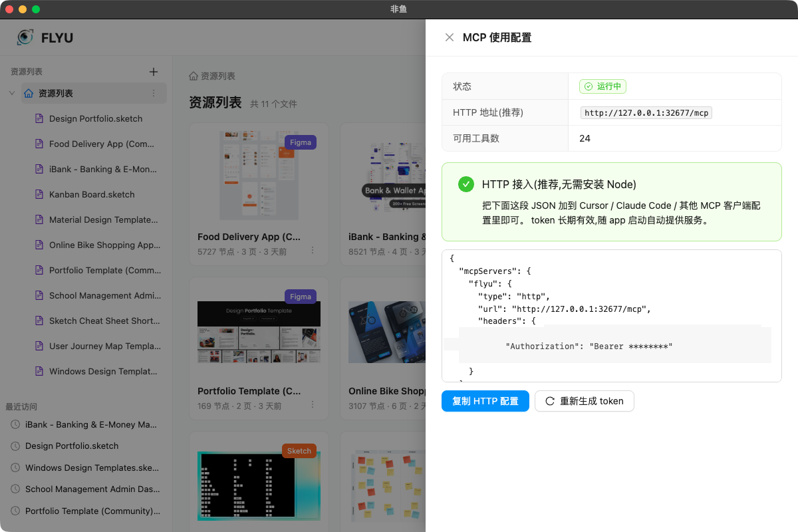Click the home icon in 资源列表 tree row
This screenshot has width=798, height=532.
click(x=29, y=93)
